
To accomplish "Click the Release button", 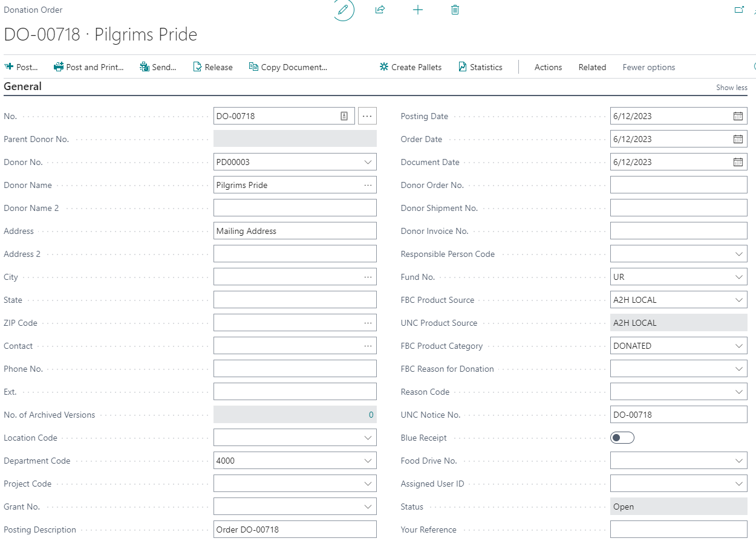I will (x=213, y=67).
